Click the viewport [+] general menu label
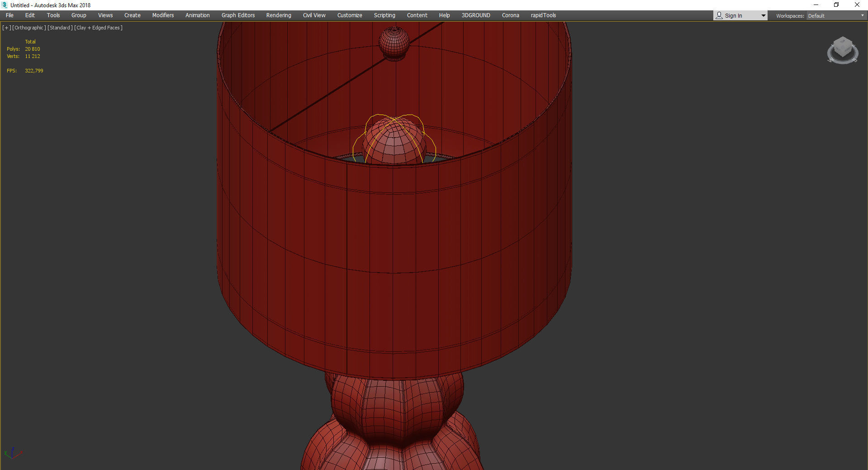The image size is (868, 470). point(7,28)
